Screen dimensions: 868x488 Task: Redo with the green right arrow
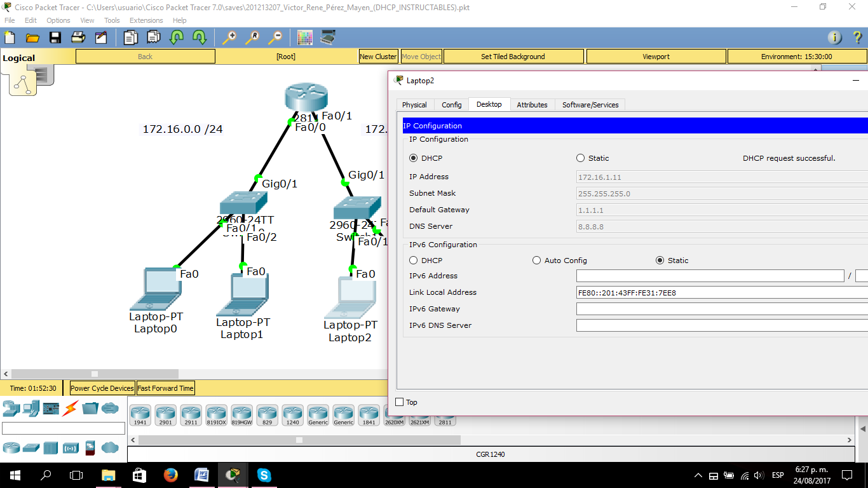(200, 37)
